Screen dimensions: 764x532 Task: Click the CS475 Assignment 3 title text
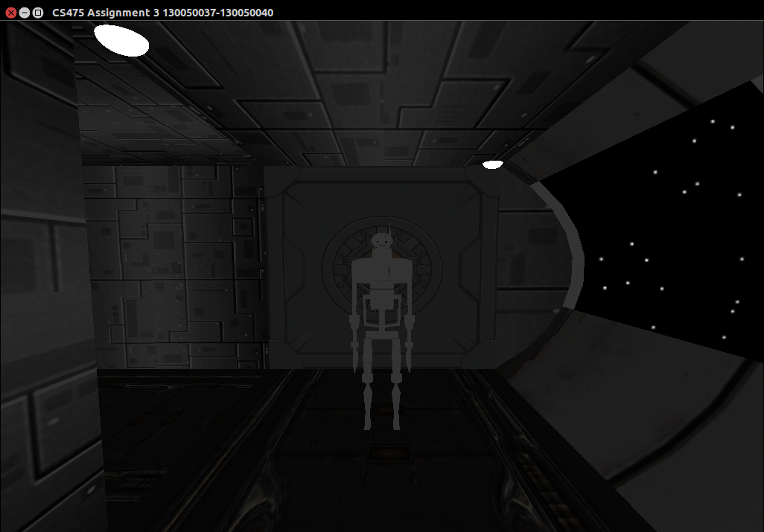click(162, 13)
